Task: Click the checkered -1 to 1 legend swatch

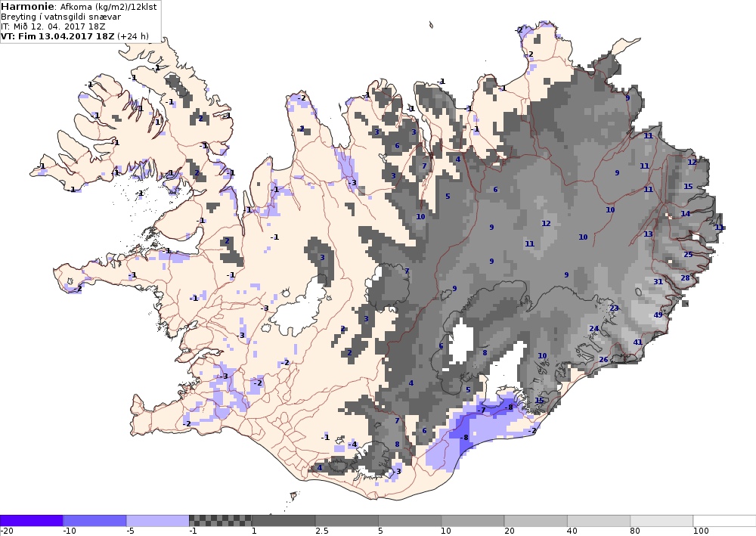Action: point(220,521)
